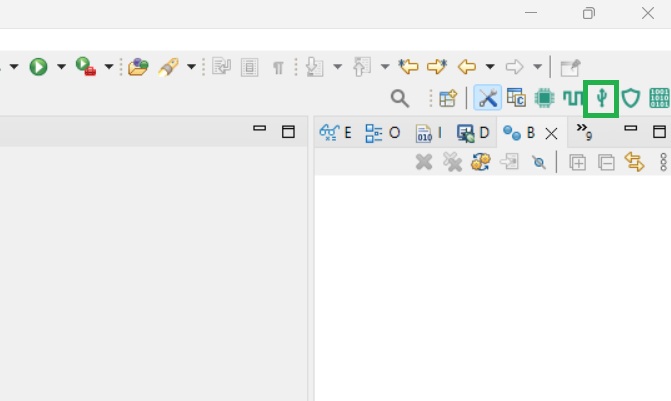This screenshot has width=671, height=401.
Task: Switch to the O outline tab
Action: coord(382,132)
